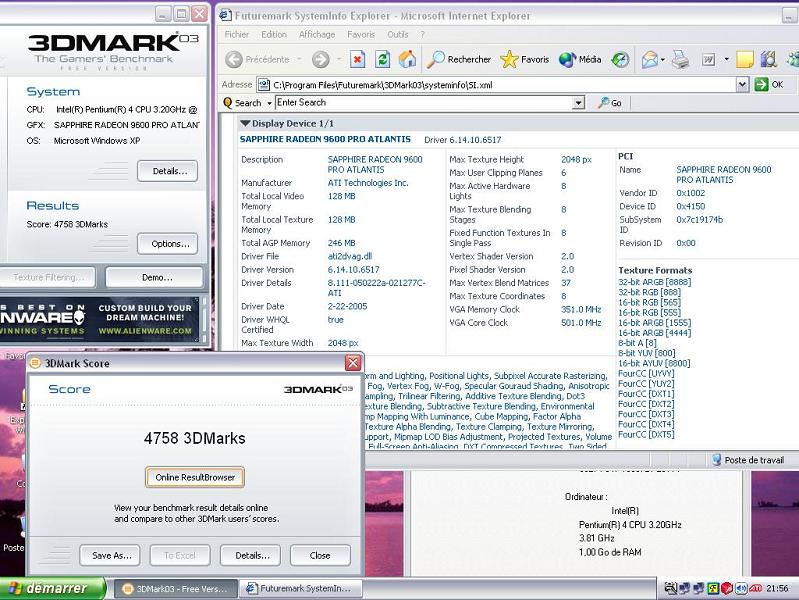Open the Favoris star in toolbar

click(x=524, y=60)
